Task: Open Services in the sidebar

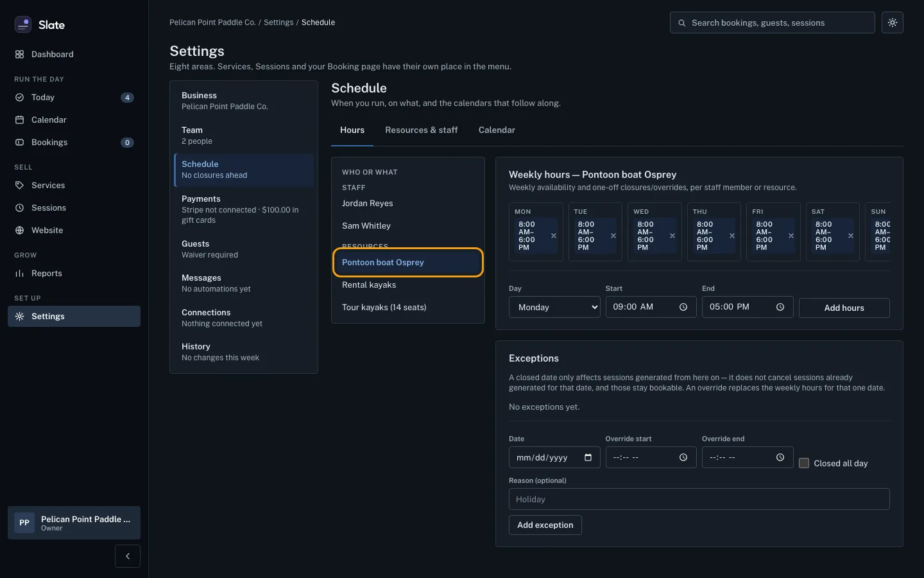Action: click(74, 186)
